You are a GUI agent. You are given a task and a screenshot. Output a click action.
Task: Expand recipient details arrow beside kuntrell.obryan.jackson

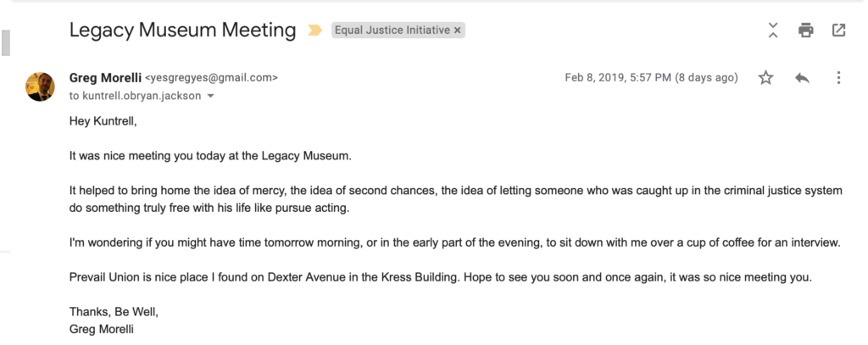210,96
